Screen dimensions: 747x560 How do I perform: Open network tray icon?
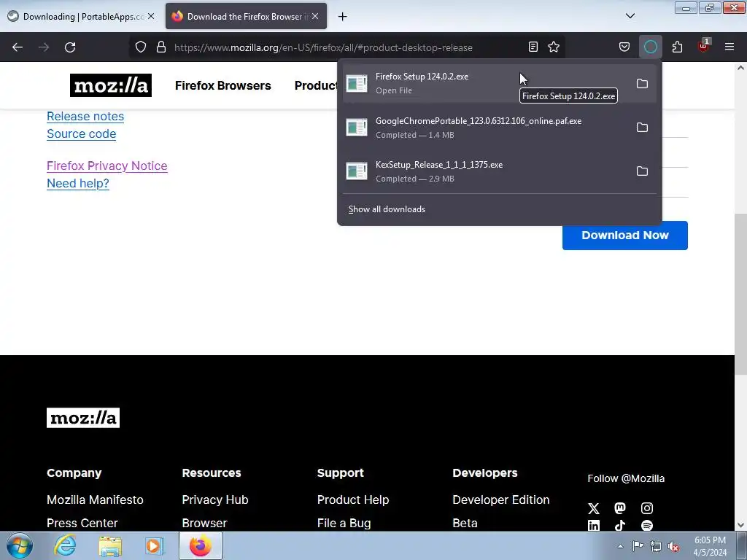coord(656,546)
